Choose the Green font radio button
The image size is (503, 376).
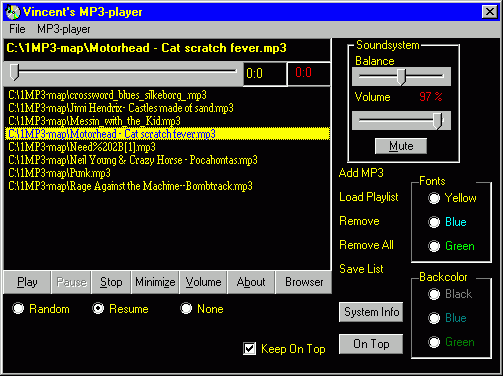point(434,246)
